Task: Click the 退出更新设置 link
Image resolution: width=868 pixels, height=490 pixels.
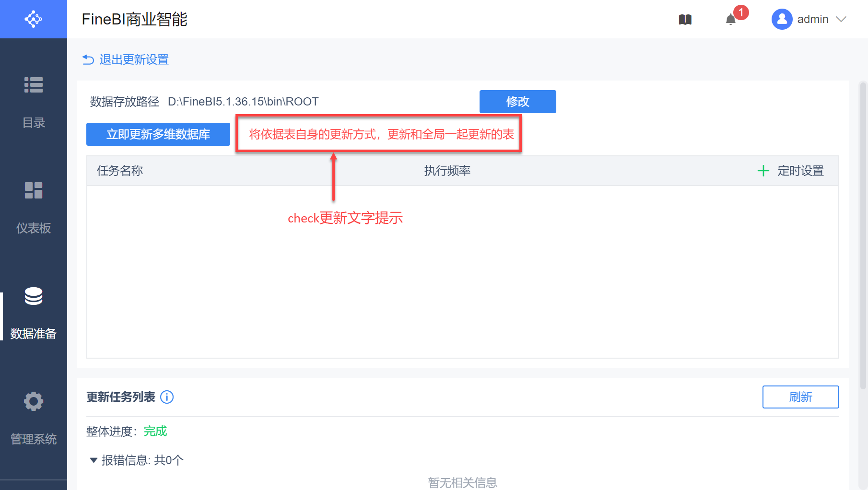Action: click(x=134, y=59)
